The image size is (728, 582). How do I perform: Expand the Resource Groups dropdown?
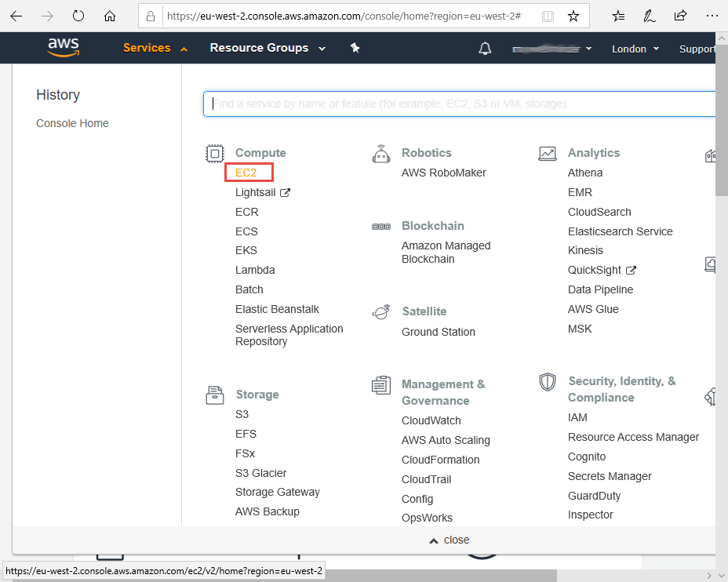click(x=268, y=48)
